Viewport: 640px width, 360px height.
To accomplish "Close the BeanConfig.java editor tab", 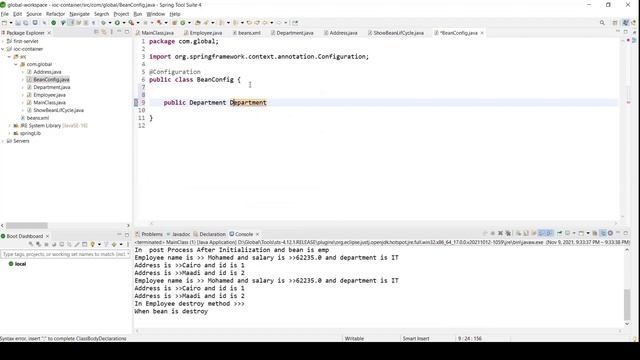I will [x=482, y=33].
